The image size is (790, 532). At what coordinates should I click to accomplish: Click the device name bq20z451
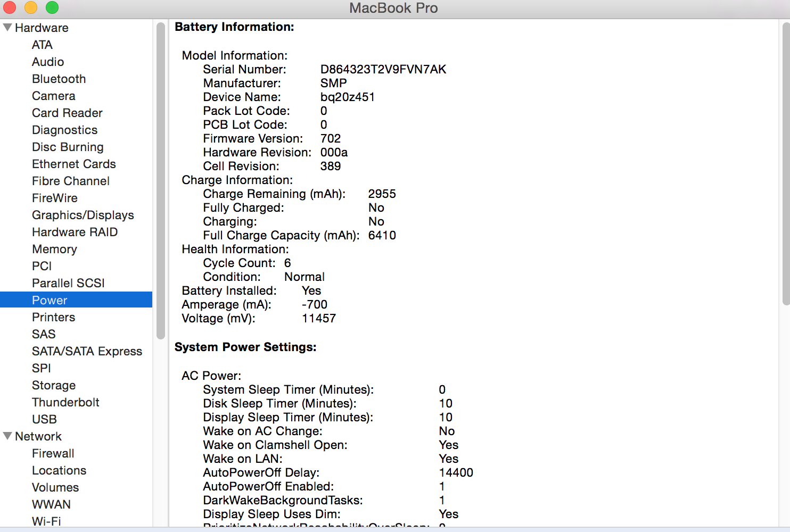coord(348,97)
